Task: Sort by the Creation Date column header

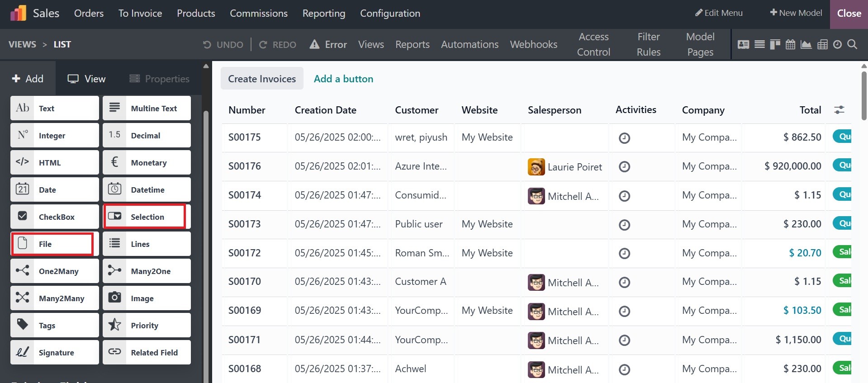Action: [x=326, y=110]
